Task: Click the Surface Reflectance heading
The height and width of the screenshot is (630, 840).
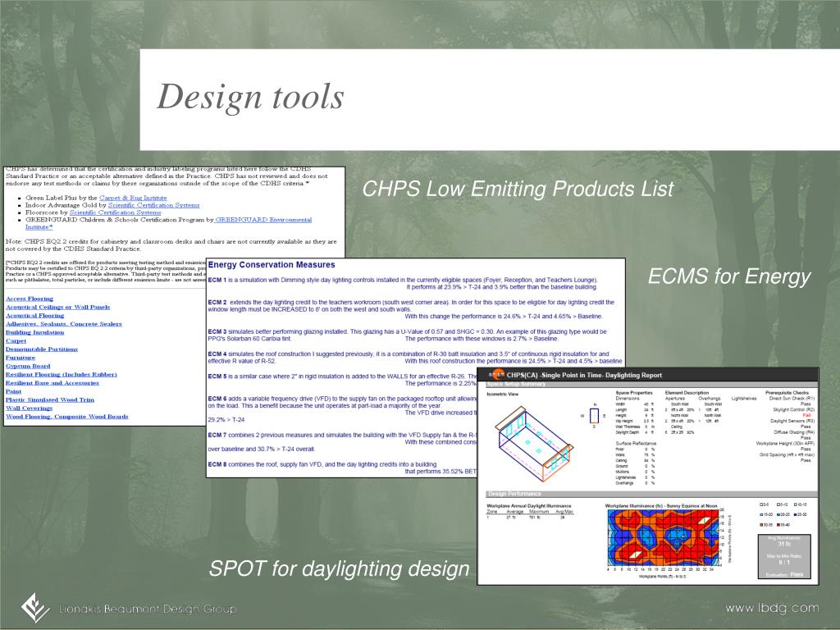Action: point(636,444)
